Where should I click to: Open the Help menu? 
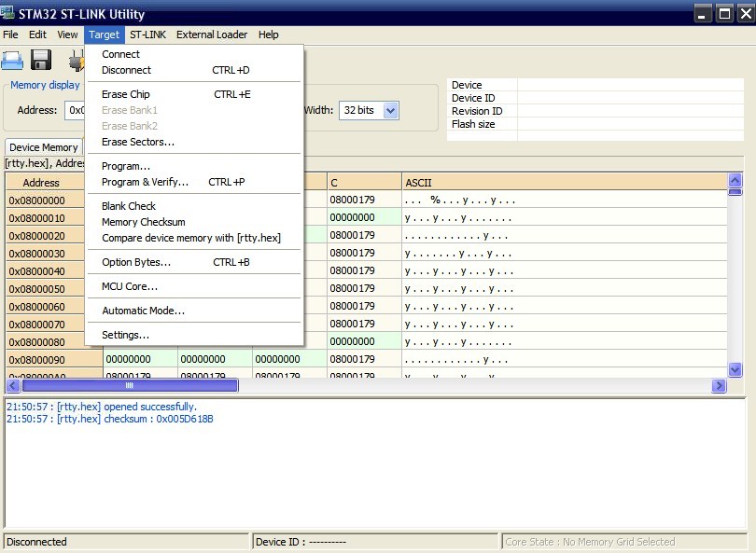[268, 35]
